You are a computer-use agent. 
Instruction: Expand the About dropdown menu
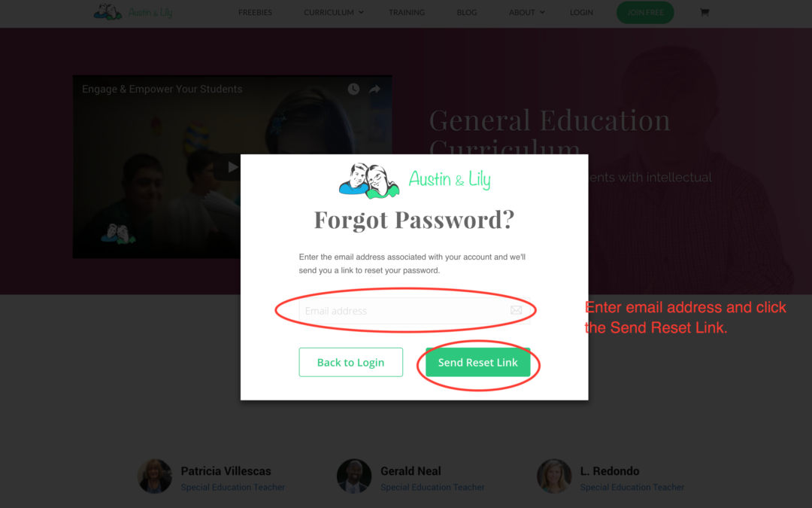(x=526, y=12)
